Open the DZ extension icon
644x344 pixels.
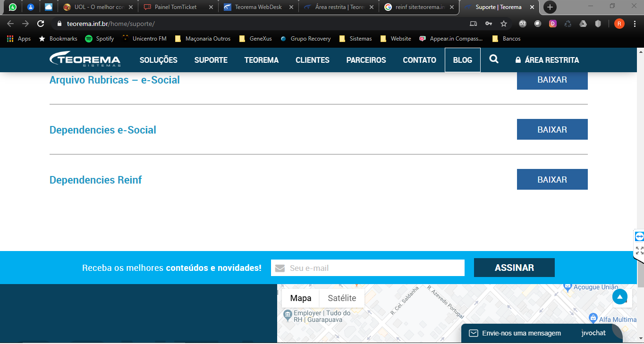523,24
